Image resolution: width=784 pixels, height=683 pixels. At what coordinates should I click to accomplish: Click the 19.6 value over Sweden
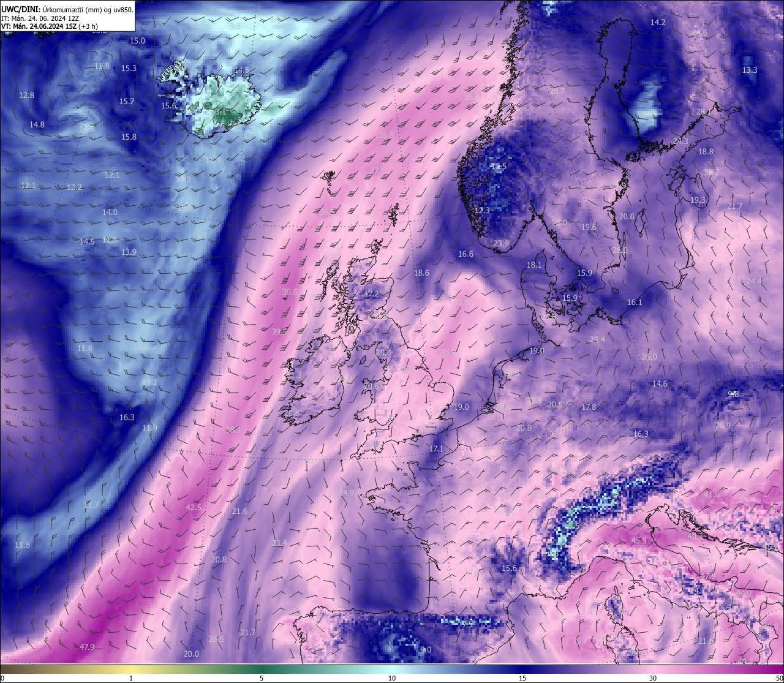click(589, 227)
